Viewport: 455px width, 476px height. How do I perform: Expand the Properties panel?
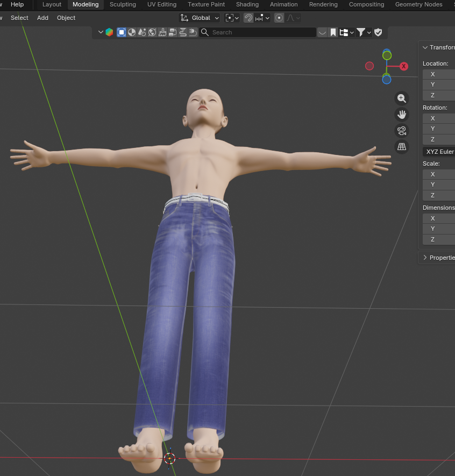click(x=425, y=258)
